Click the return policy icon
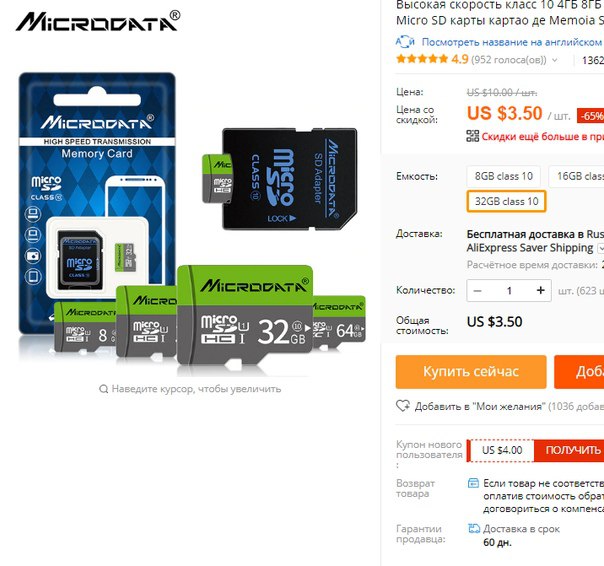This screenshot has height=566, width=604. point(473,483)
